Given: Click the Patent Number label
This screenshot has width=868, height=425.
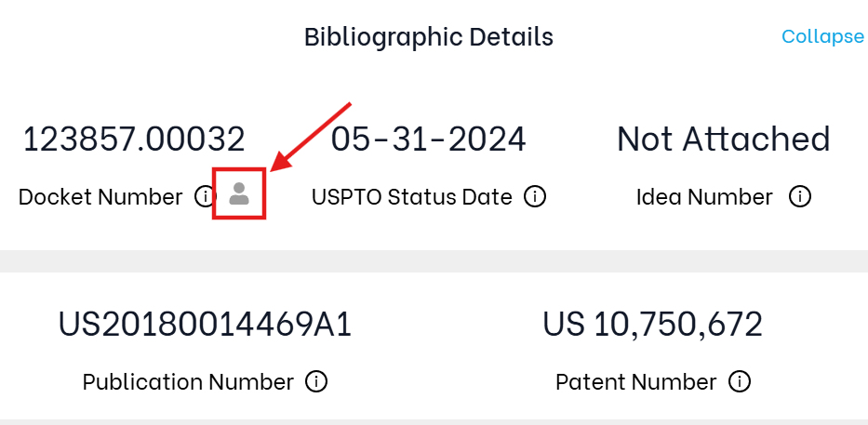Looking at the screenshot, I should [636, 382].
